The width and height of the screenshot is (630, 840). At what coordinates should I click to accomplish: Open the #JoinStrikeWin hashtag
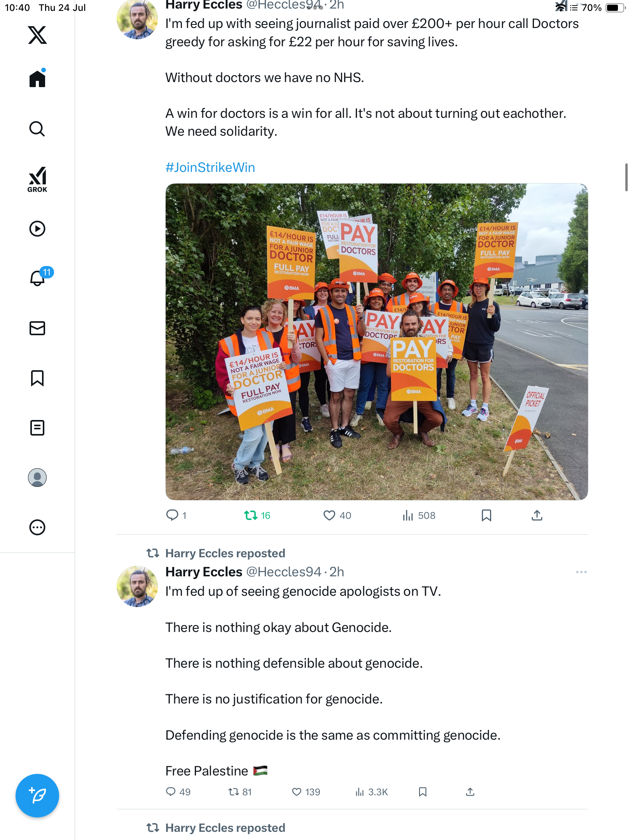[210, 168]
